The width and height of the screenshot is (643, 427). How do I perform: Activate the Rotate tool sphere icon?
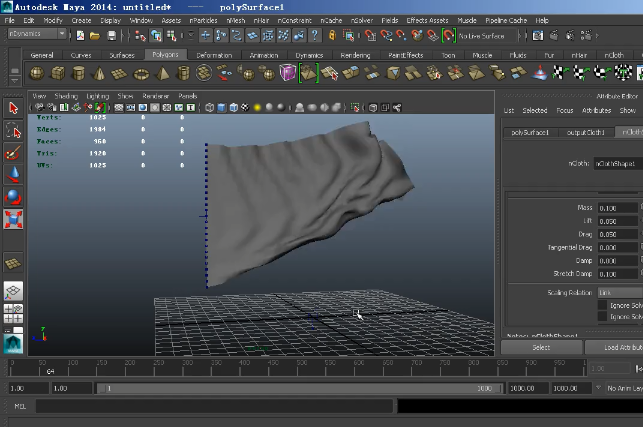pyautogui.click(x=13, y=197)
